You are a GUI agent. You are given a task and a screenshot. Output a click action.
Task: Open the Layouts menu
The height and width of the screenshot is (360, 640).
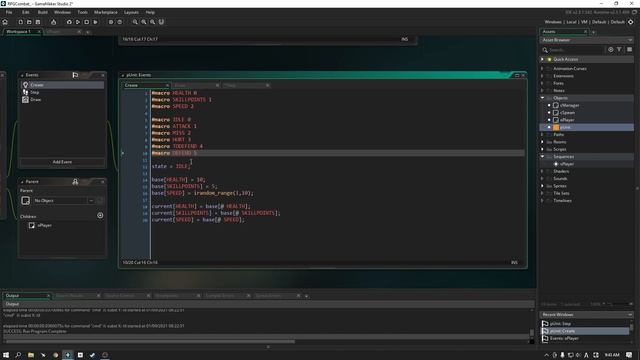click(131, 12)
